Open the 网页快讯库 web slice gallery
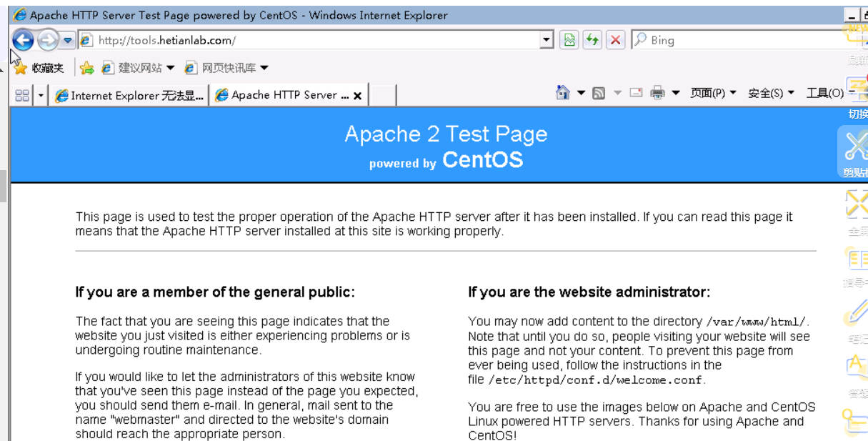Image resolution: width=868 pixels, height=441 pixels. pyautogui.click(x=221, y=68)
